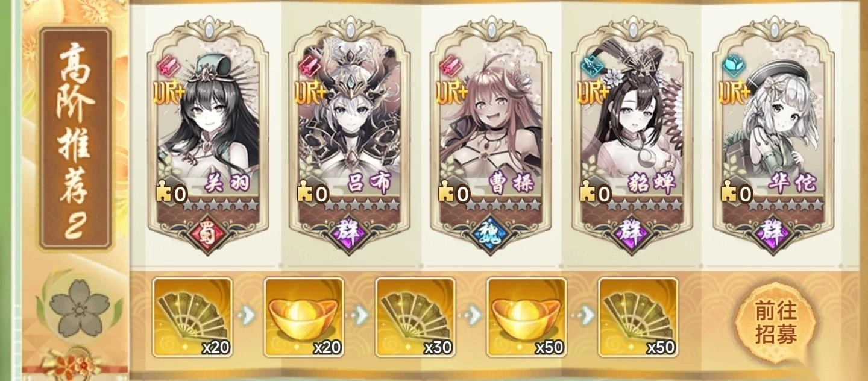
Task: Open the 高阶推荐2 tab banner
Action: tap(75, 139)
